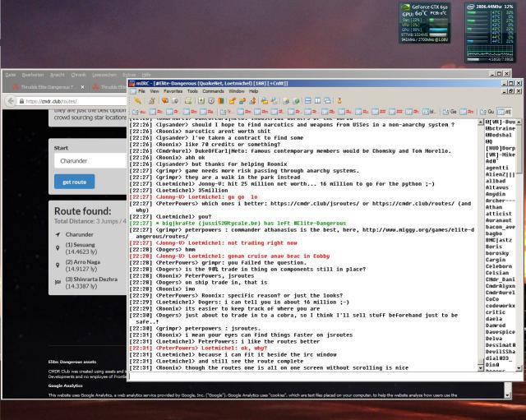Open the orange Favorites channels icon

click(x=165, y=100)
